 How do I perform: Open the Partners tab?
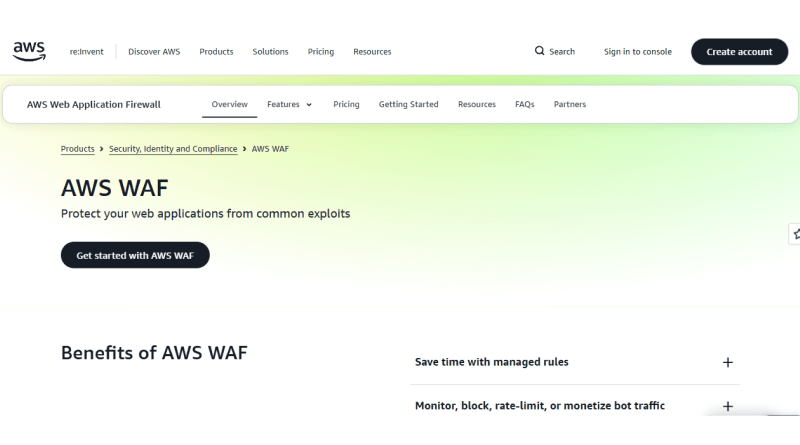[570, 104]
